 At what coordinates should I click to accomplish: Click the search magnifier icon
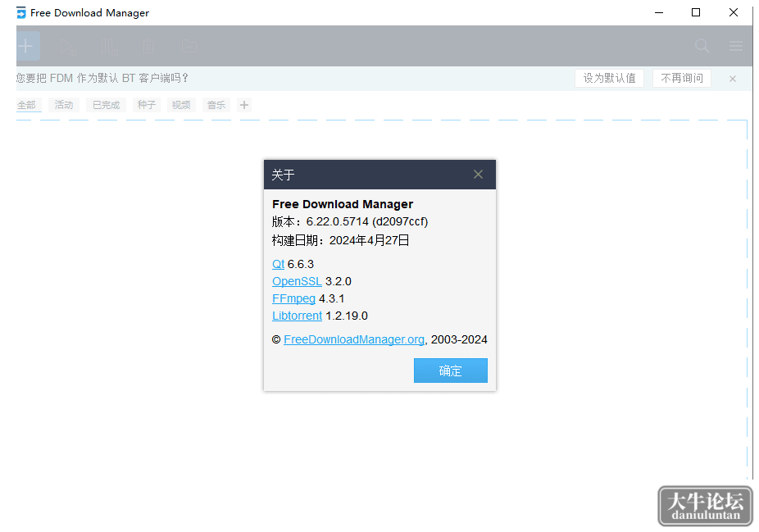[702, 46]
